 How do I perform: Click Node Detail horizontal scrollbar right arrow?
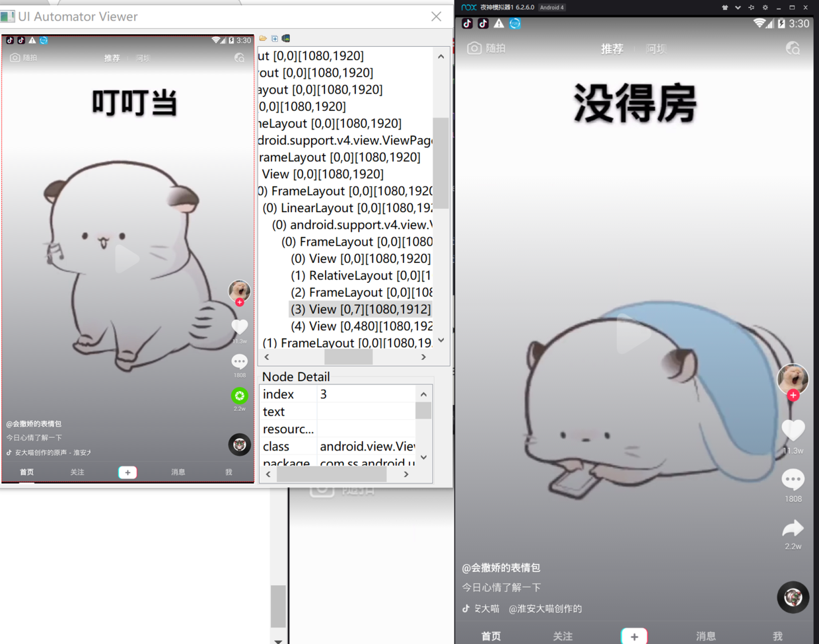coord(406,474)
